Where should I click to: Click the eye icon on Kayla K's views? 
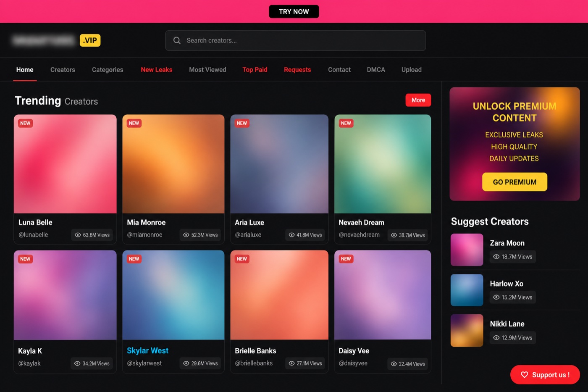click(77, 363)
